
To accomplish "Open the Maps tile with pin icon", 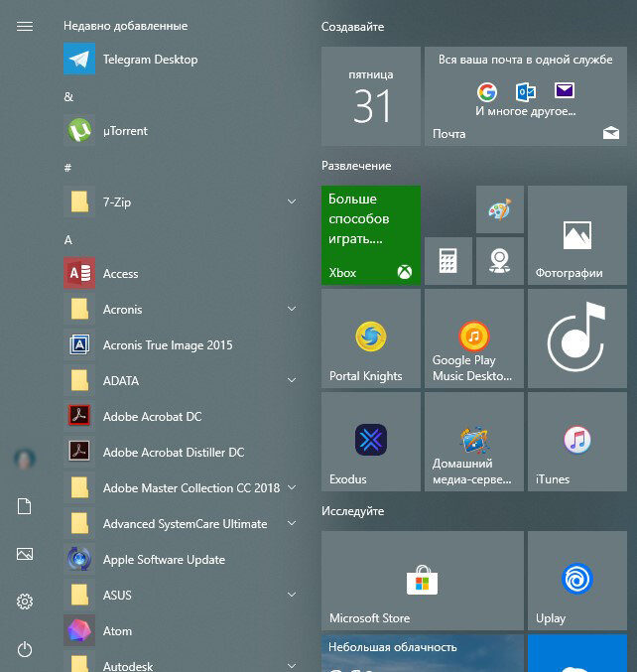I will pos(500,261).
